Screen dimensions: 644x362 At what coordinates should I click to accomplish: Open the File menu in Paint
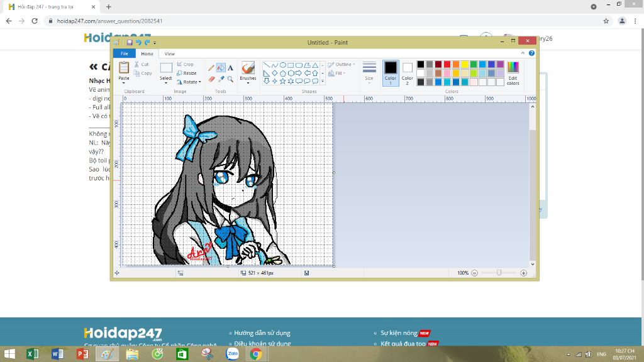pyautogui.click(x=124, y=54)
